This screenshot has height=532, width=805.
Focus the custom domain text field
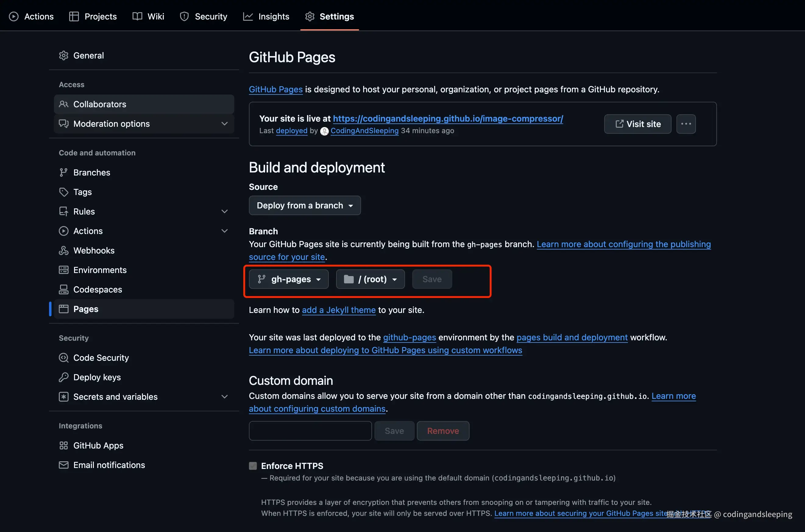coord(310,431)
